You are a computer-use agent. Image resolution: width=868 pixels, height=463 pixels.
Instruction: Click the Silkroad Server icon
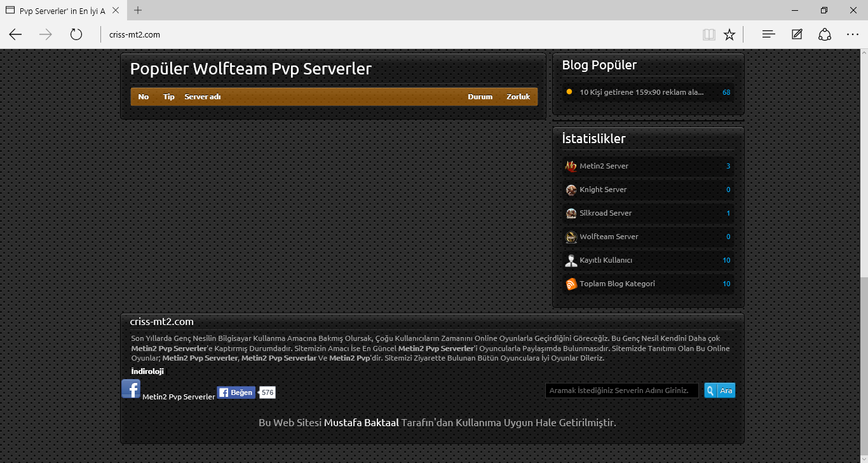[571, 213]
